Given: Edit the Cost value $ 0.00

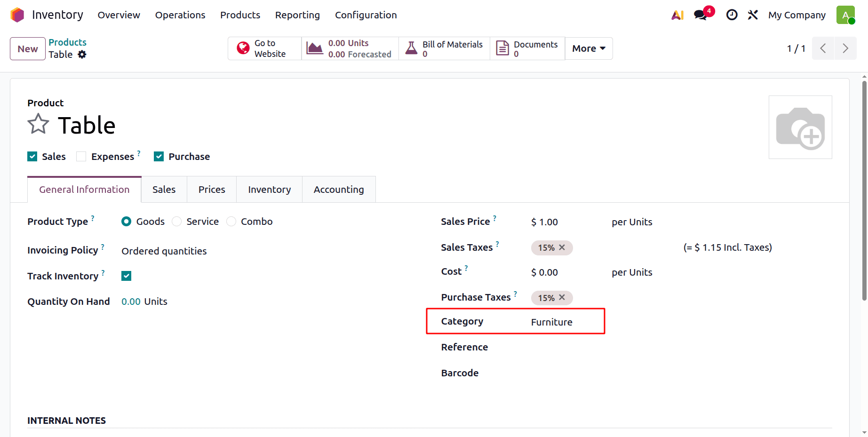Looking at the screenshot, I should tap(544, 272).
